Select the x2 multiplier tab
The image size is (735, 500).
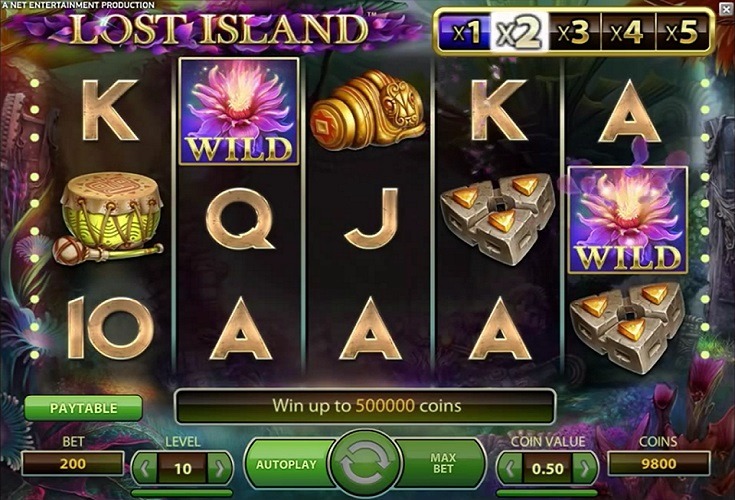tap(519, 32)
